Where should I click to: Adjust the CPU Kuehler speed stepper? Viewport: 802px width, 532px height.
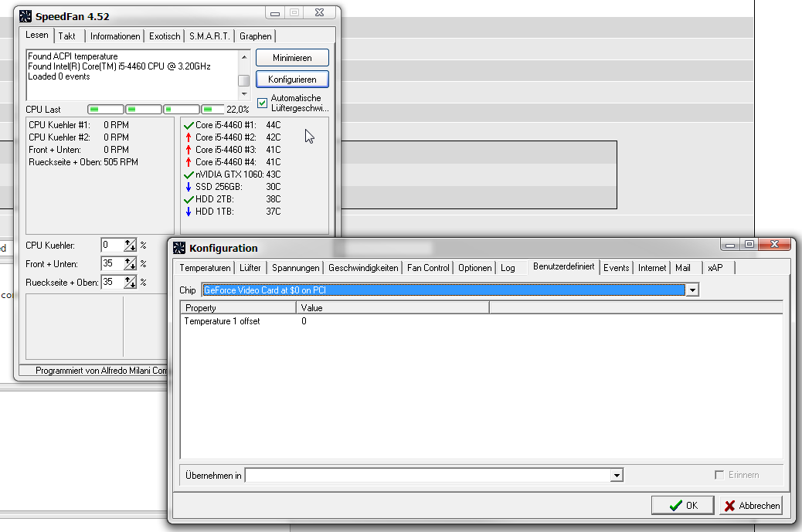click(x=131, y=246)
